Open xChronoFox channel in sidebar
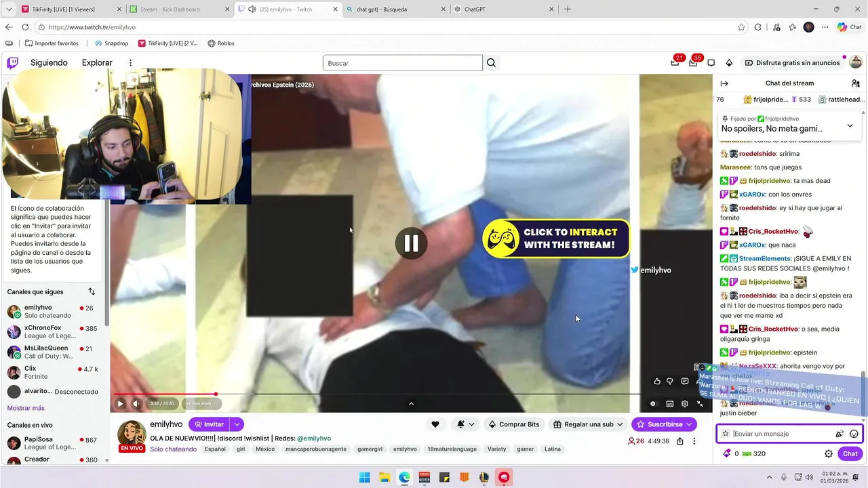The image size is (868, 488). (x=54, y=332)
